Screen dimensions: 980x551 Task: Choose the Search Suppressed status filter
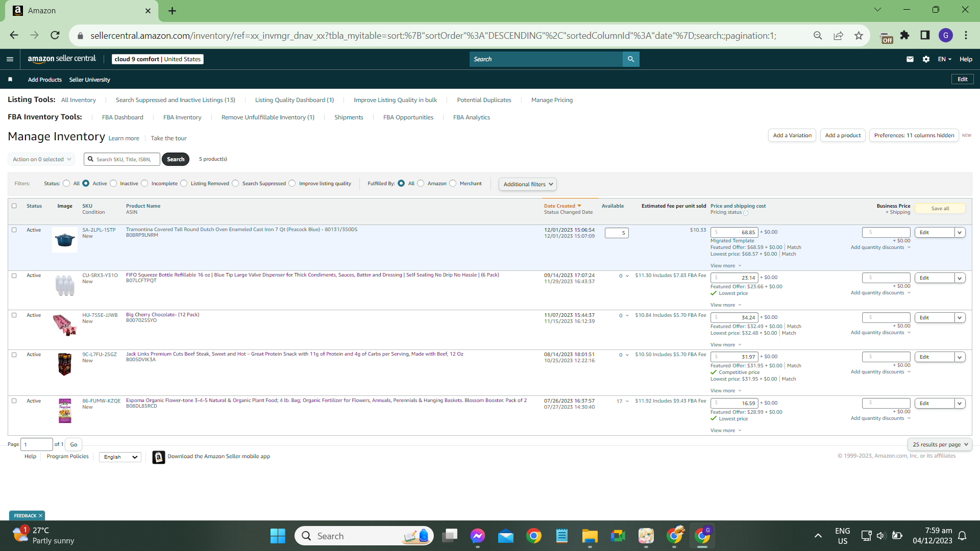pyautogui.click(x=235, y=184)
